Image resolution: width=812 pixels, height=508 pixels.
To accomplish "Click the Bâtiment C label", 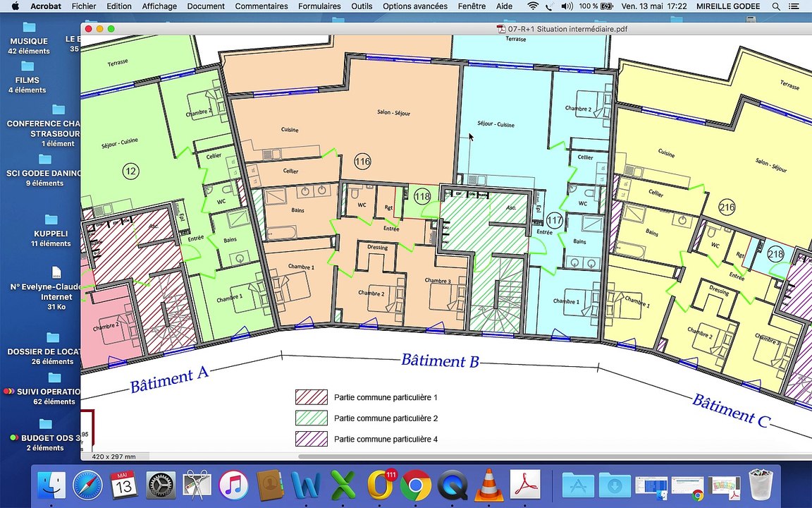I will pos(731,411).
